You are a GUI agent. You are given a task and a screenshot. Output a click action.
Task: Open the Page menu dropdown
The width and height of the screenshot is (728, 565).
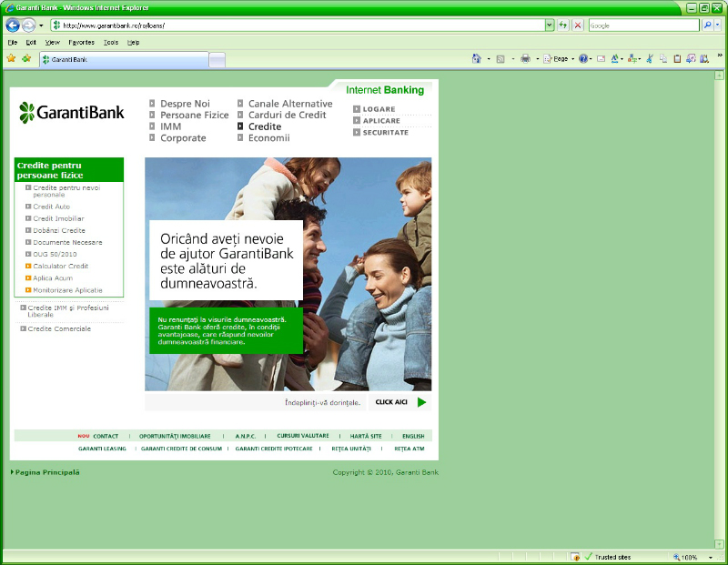point(560,59)
